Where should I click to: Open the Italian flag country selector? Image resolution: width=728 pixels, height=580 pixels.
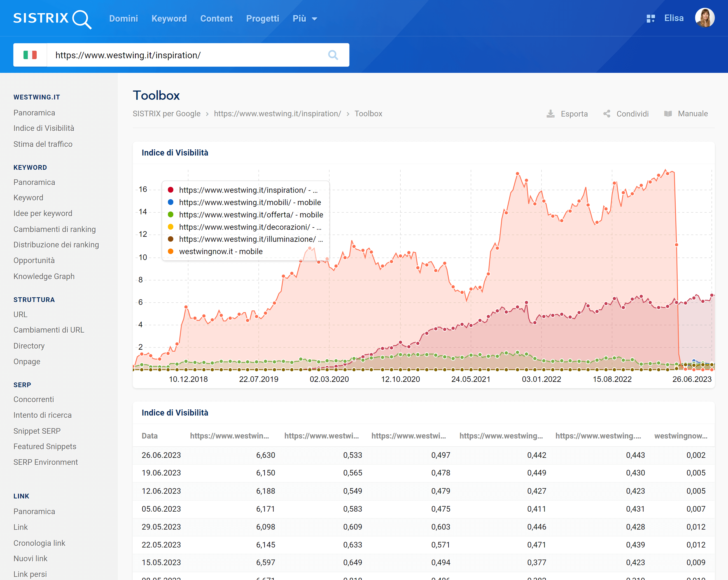pyautogui.click(x=30, y=55)
